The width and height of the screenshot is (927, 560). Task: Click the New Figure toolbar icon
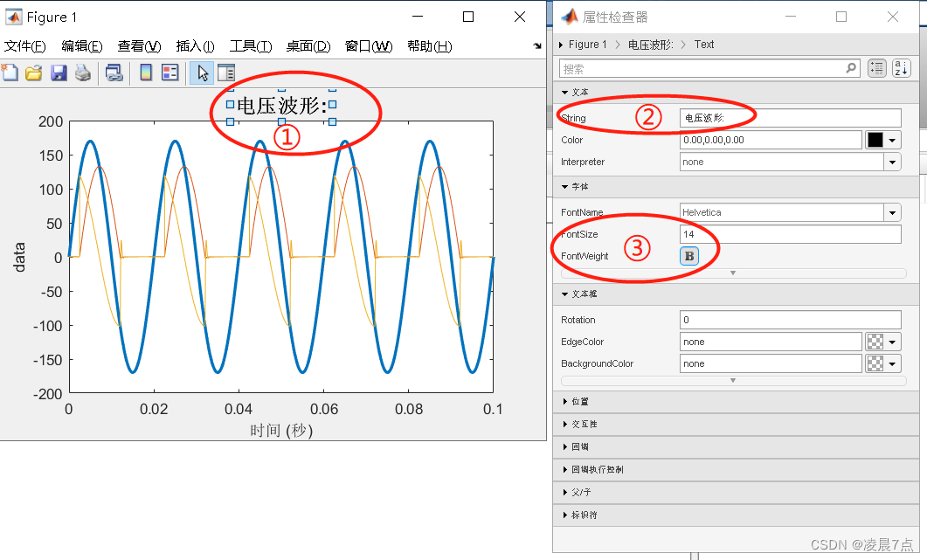(x=10, y=73)
